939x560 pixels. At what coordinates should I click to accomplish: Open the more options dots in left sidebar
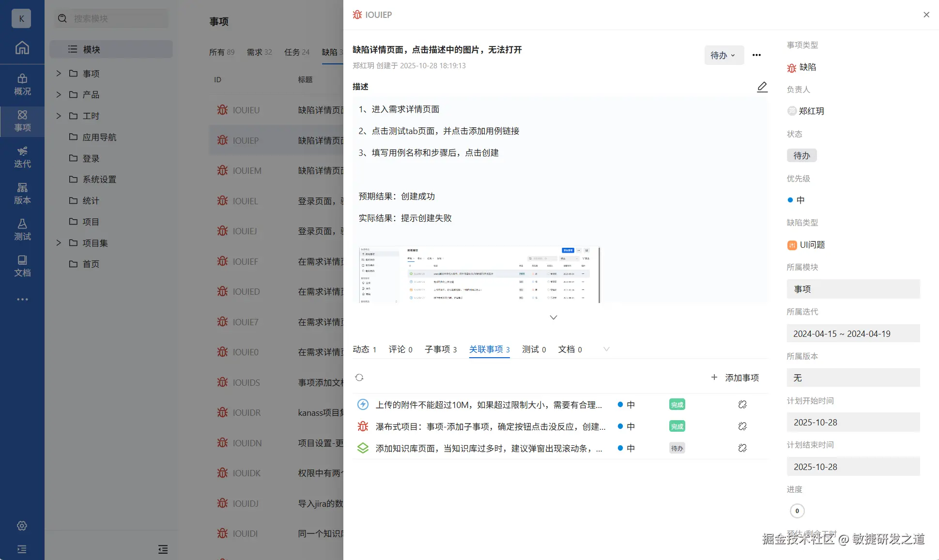[22, 299]
